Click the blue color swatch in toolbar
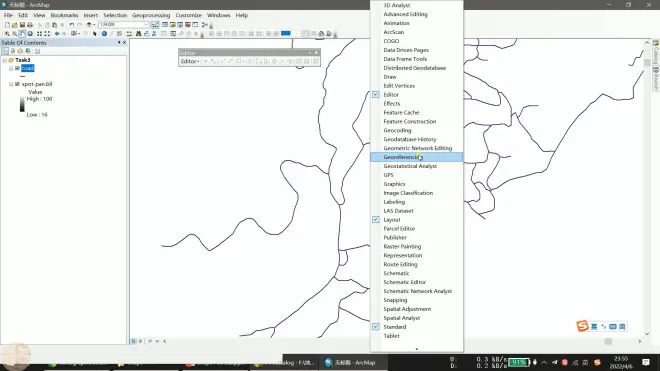 point(286,34)
